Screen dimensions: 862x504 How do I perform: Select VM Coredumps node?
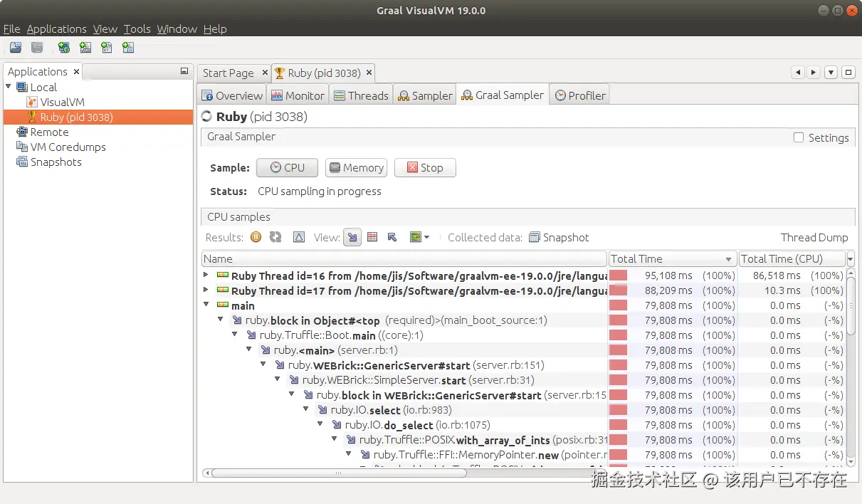[x=68, y=147]
